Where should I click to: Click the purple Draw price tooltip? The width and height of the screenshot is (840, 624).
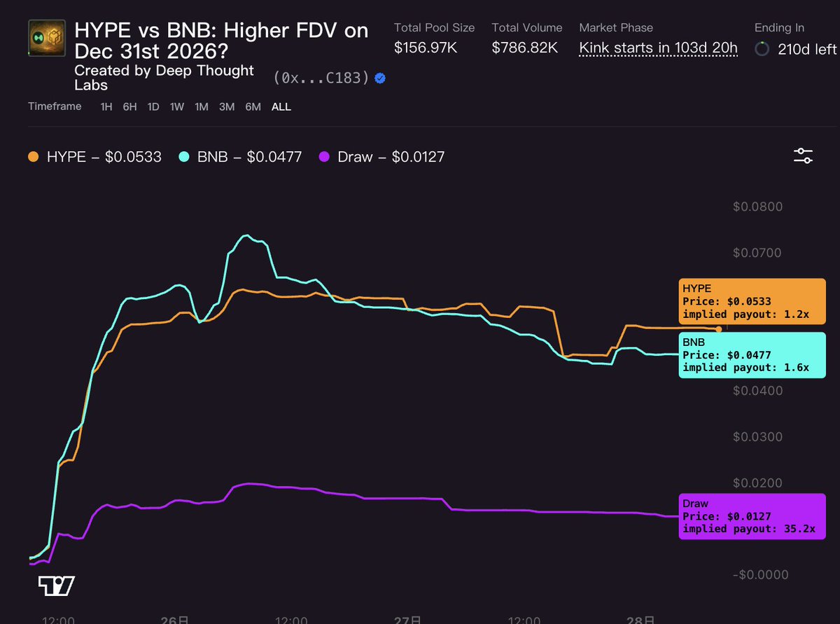[752, 516]
